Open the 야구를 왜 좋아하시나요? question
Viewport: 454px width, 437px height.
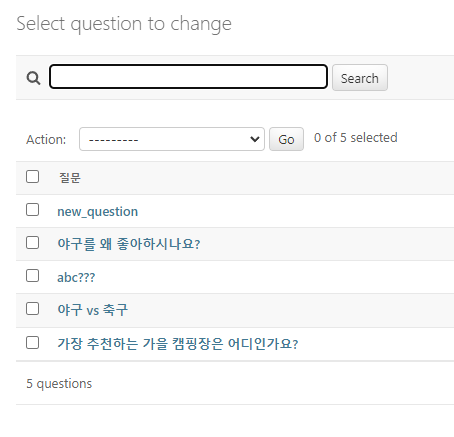tap(129, 244)
